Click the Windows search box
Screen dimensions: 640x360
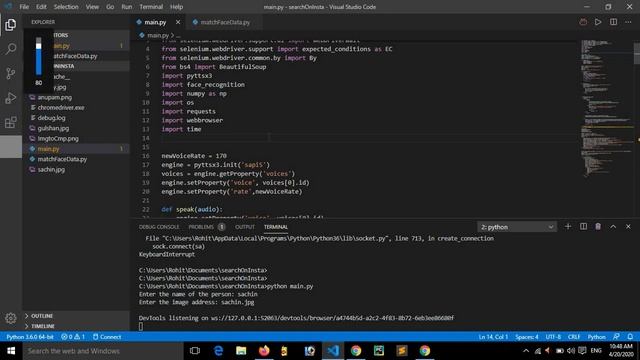click(x=103, y=351)
